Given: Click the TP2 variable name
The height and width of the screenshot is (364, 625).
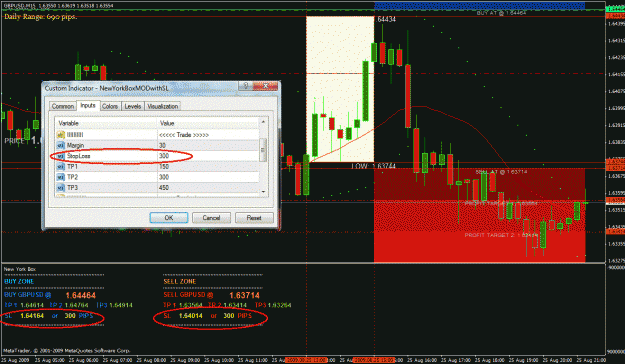Looking at the screenshot, I should pos(72,177).
